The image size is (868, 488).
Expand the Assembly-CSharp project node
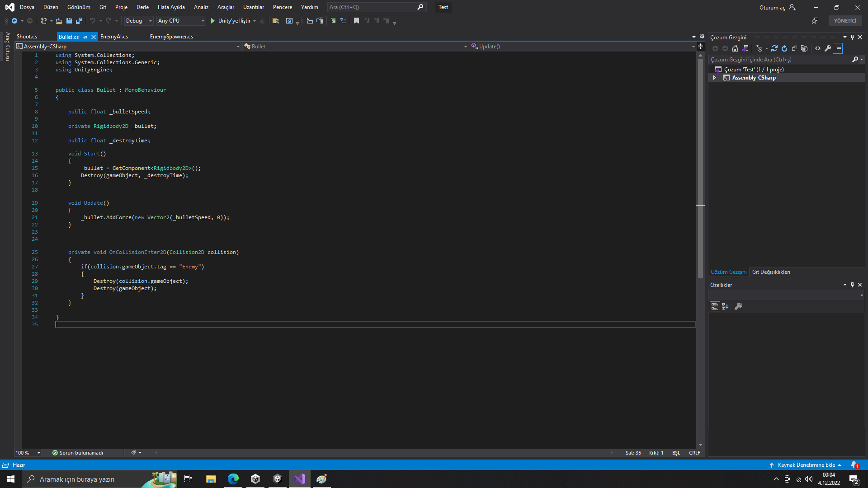pos(714,78)
